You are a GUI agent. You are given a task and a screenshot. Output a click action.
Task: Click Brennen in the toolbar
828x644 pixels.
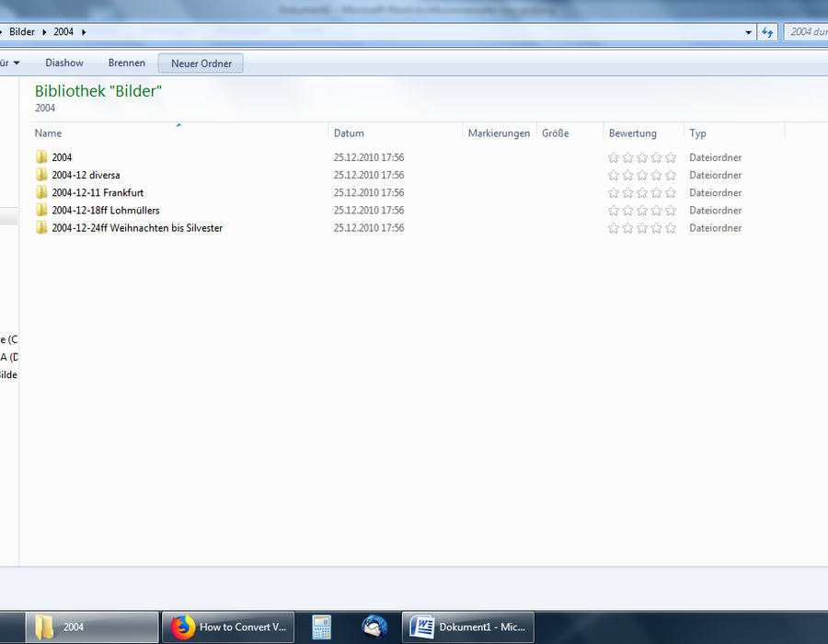127,63
